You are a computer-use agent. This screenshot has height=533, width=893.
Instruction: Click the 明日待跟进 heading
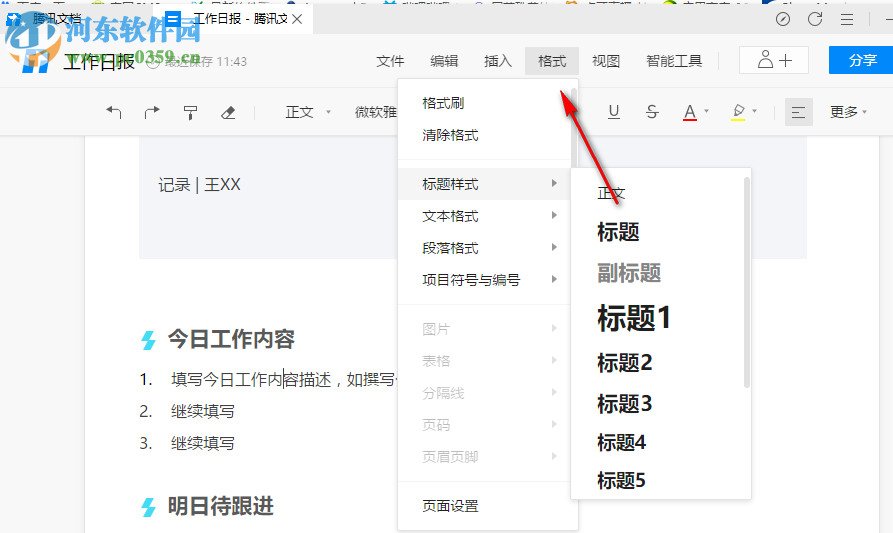pyautogui.click(x=220, y=506)
